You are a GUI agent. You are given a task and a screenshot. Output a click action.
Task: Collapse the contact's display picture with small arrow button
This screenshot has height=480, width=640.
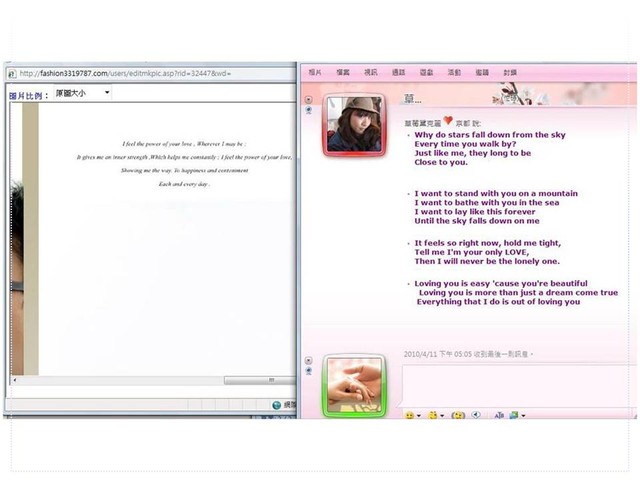point(309,99)
